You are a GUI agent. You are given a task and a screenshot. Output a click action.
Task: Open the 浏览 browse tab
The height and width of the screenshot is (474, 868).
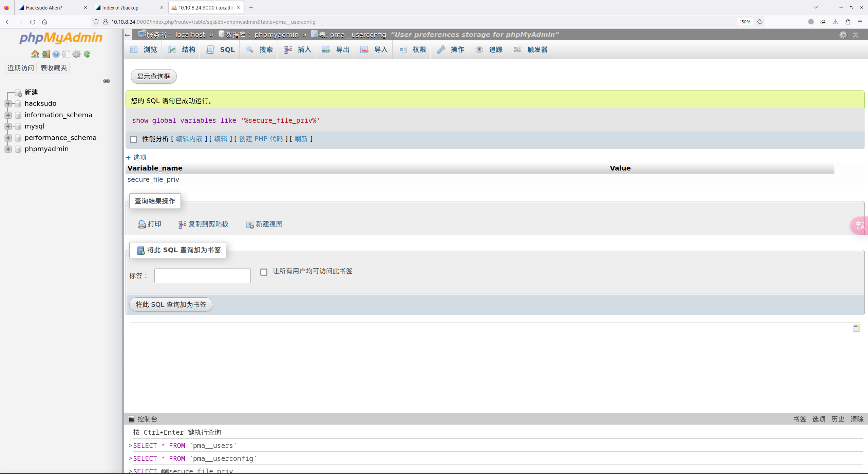coord(143,50)
